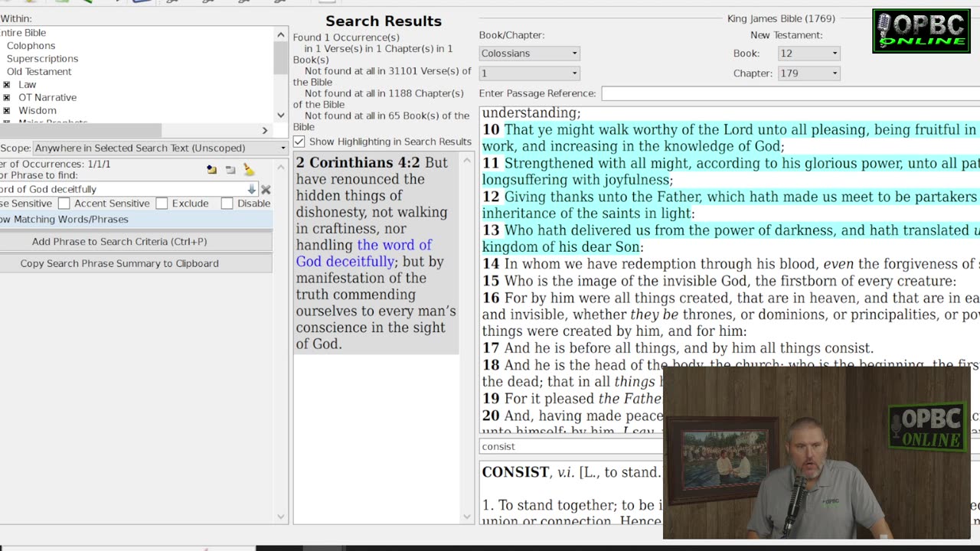The image size is (980, 551).
Task: Click verse 14 In whom we have redemption
Action: point(730,264)
